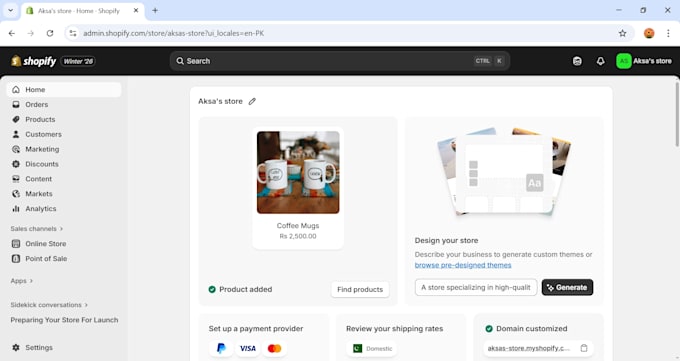Click the Shopify logo
Viewport: 680px width, 361px height.
(33, 61)
